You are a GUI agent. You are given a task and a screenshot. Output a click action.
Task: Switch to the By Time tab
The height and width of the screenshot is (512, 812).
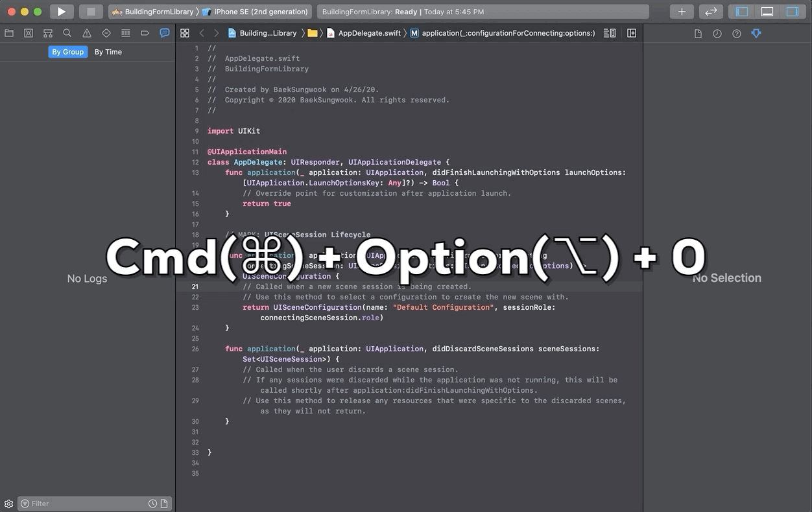click(108, 52)
